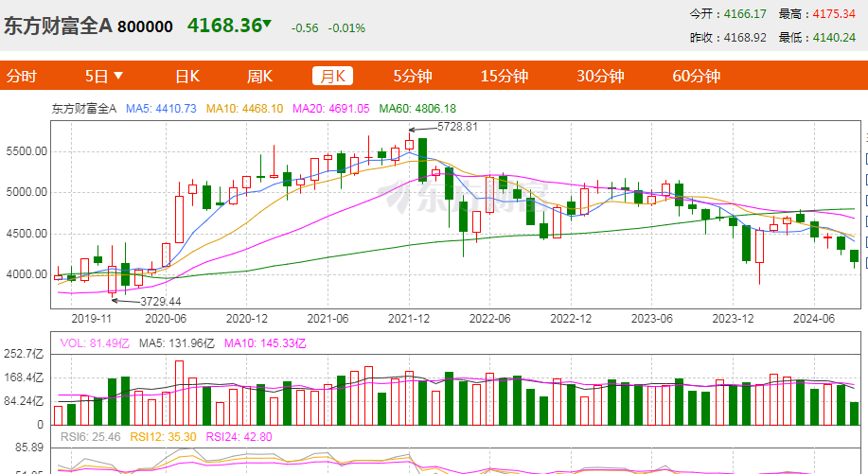Click the MA10: 4468.10 legend
Screen dimensions: 868x474
(x=244, y=109)
